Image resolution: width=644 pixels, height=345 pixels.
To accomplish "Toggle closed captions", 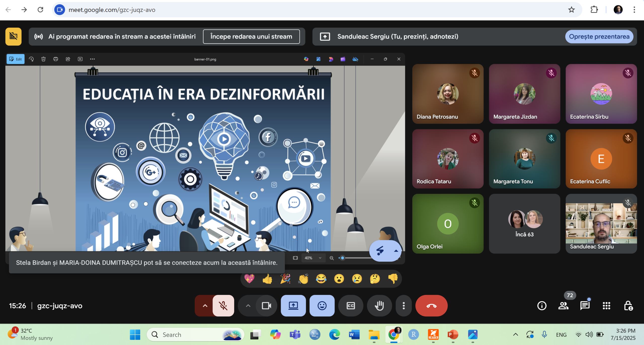I will (350, 306).
